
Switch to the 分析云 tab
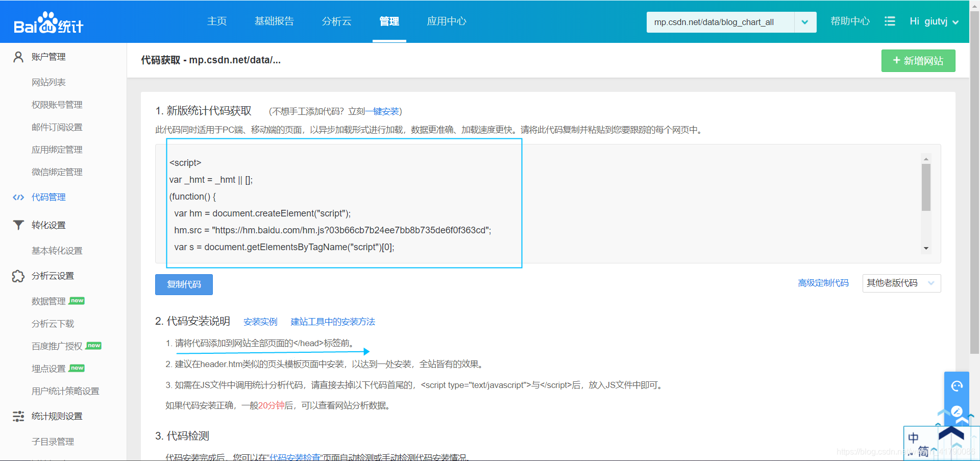336,21
